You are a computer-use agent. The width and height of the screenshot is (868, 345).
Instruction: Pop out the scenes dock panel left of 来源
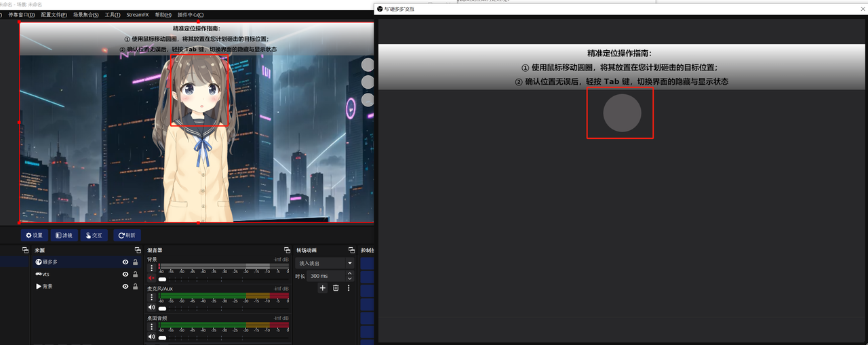(26, 250)
